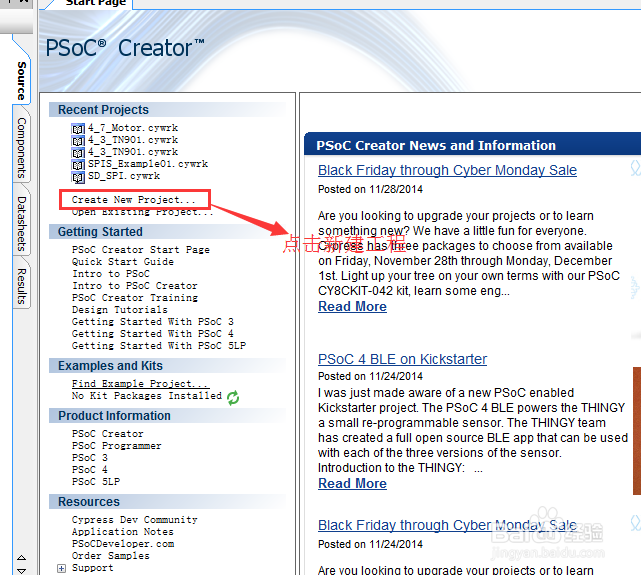
Task: Open the Quick Start Guide
Action: tap(123, 262)
